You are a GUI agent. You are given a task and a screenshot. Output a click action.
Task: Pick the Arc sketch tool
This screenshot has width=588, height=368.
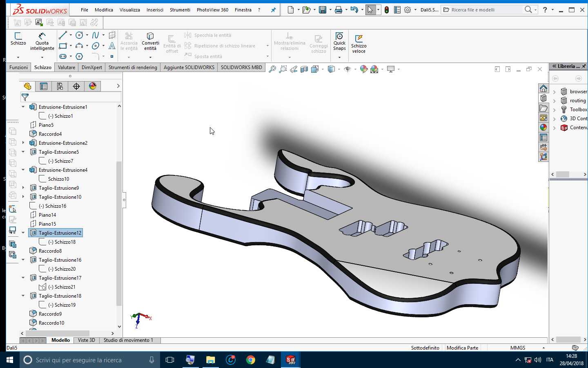pyautogui.click(x=79, y=46)
